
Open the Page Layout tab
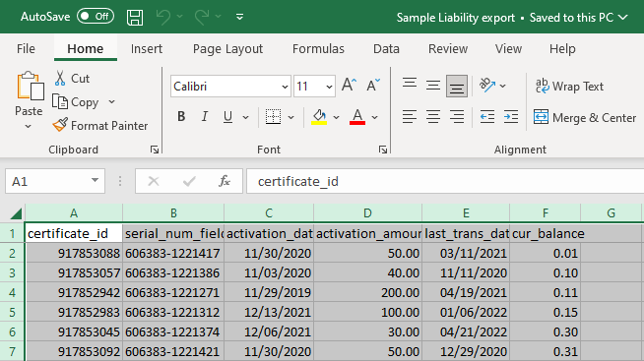coord(227,49)
